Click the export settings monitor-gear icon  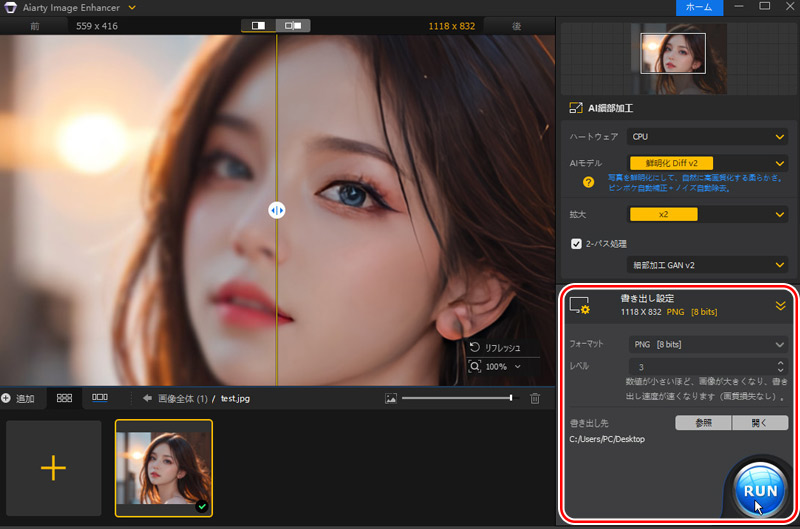click(x=579, y=305)
